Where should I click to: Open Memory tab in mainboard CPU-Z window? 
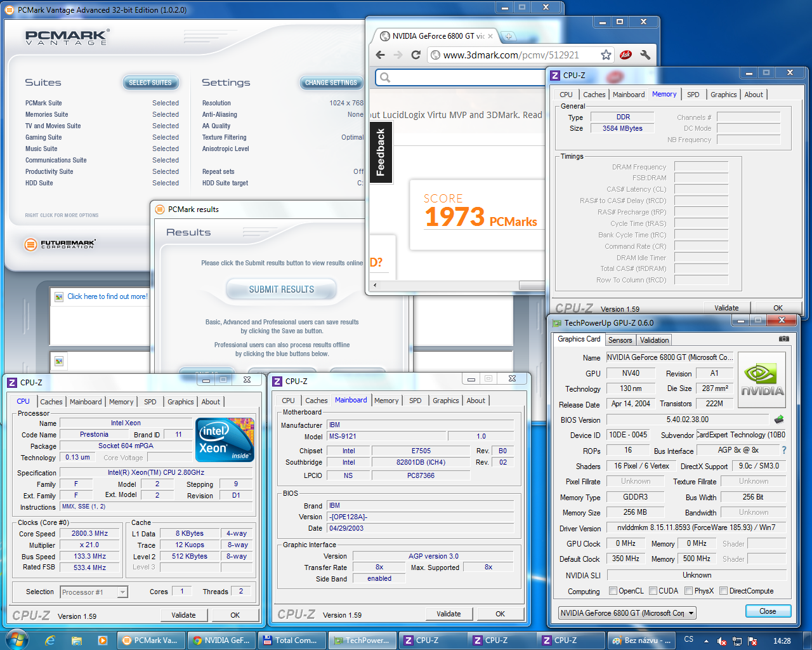(386, 401)
